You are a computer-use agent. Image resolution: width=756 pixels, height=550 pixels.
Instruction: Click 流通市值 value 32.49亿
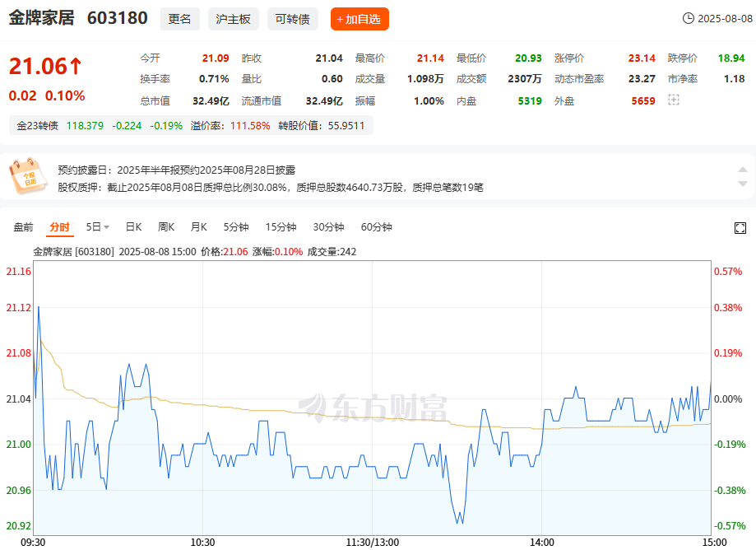[324, 100]
